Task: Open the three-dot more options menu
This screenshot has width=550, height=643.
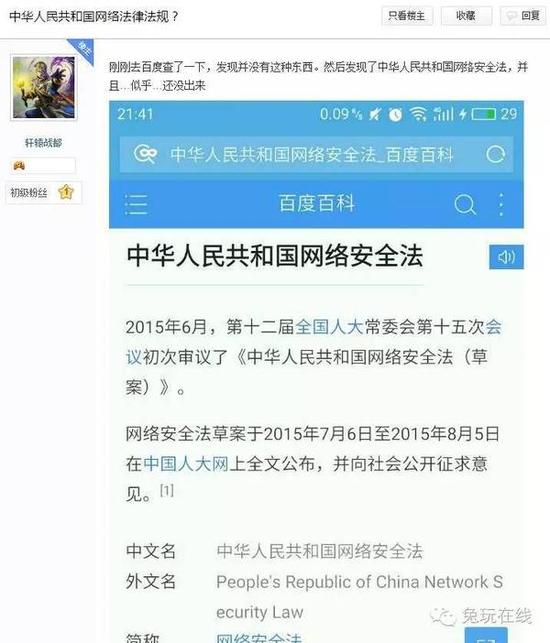Action: pos(501,204)
